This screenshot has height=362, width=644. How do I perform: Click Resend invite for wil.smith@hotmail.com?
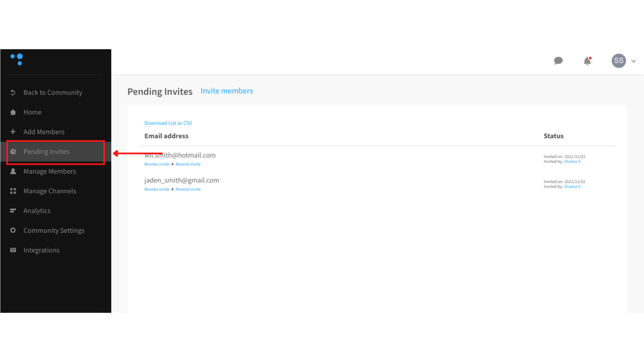click(187, 164)
